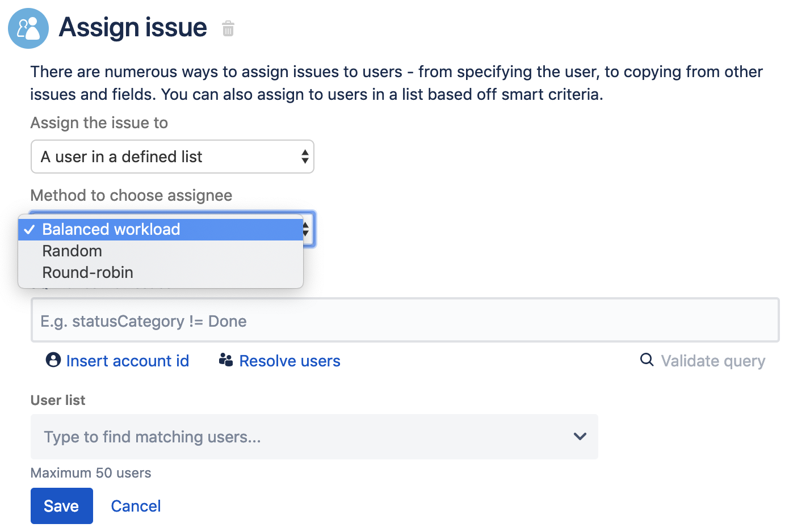Screen dimensions: 789x532
Task: Click the magnifier icon for Validate query
Action: [x=647, y=360]
